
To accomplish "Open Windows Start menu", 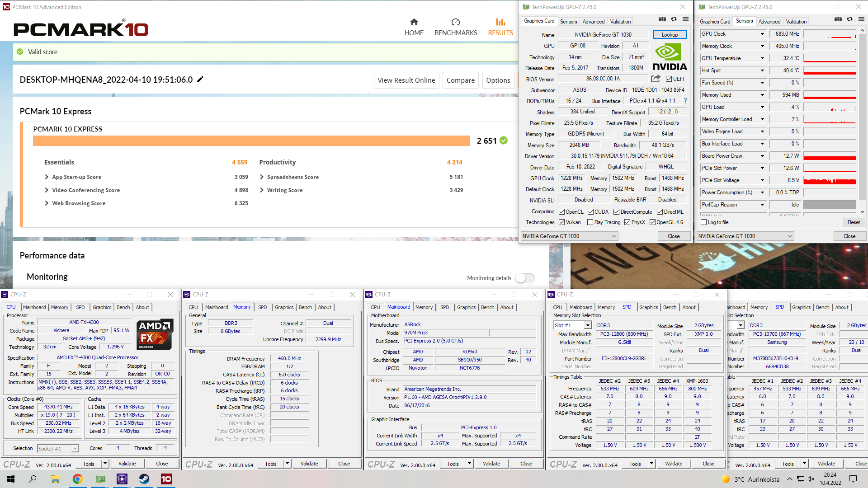I will pos(11,479).
